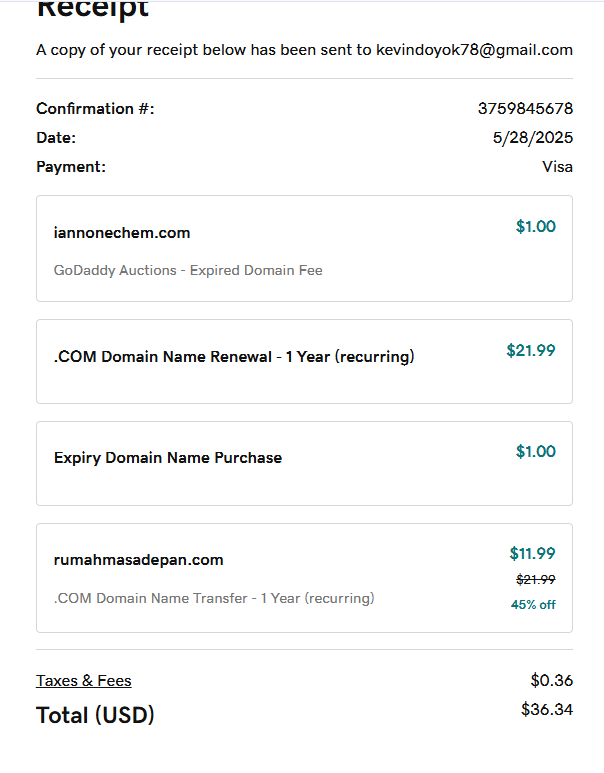Select the rumahmasadepan.com domain name
This screenshot has width=604, height=773.
139,560
